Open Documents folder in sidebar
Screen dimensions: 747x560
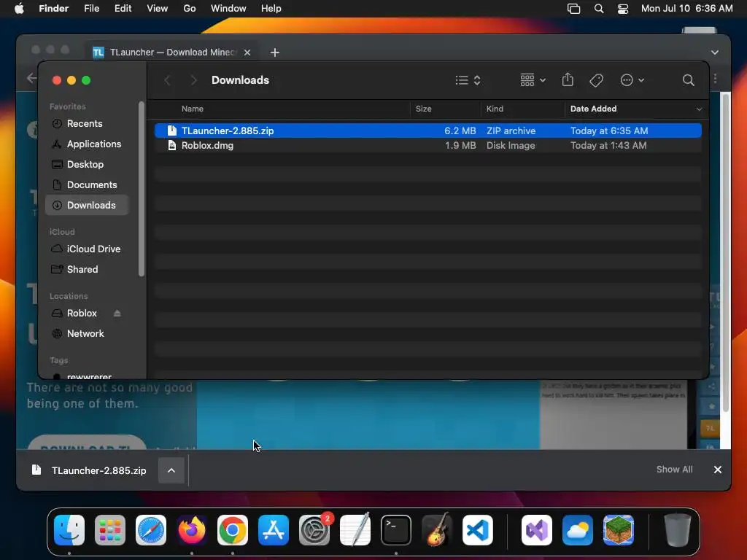(x=87, y=184)
